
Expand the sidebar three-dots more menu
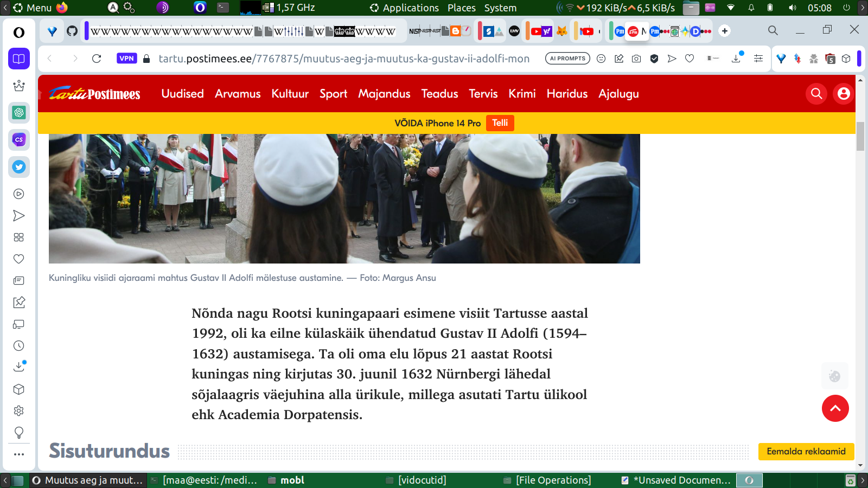(19, 454)
